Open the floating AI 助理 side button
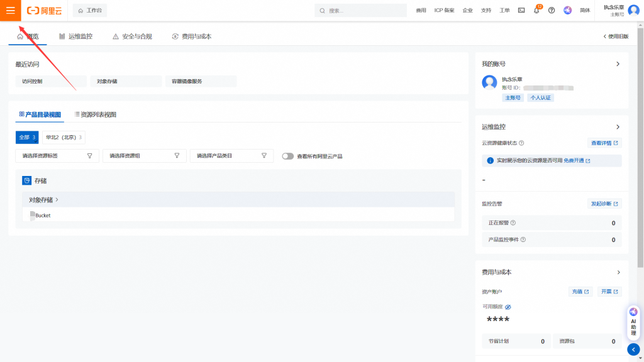Viewport: 644px width, 362px height. [x=633, y=323]
